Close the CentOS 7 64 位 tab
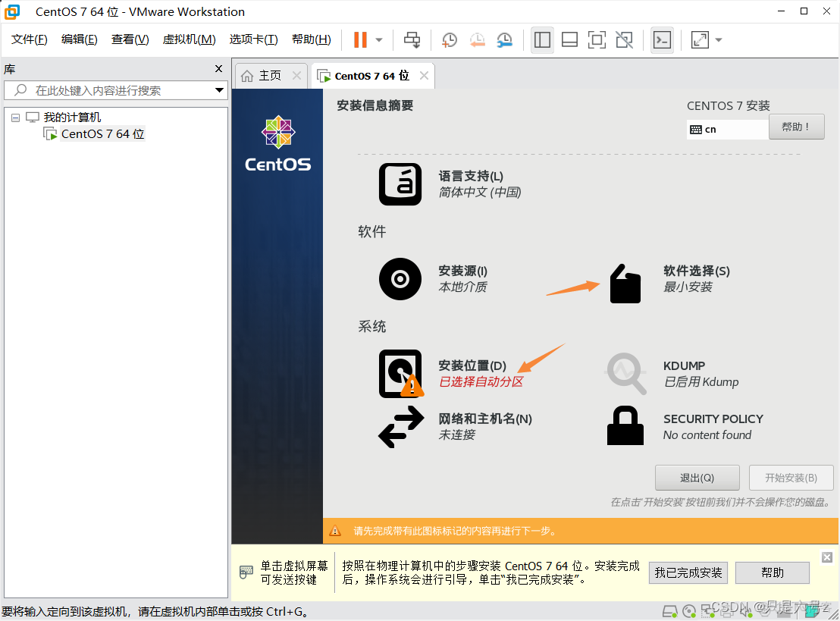The height and width of the screenshot is (621, 840). point(425,76)
